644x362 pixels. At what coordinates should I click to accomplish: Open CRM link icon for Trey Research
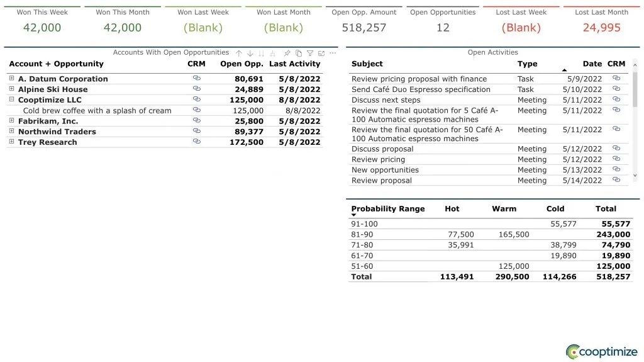point(196,142)
